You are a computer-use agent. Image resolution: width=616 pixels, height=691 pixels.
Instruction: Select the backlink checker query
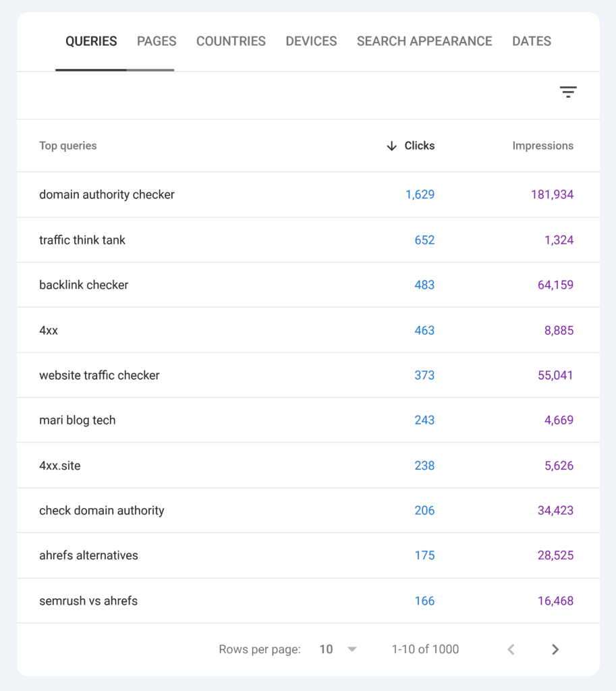(x=84, y=285)
